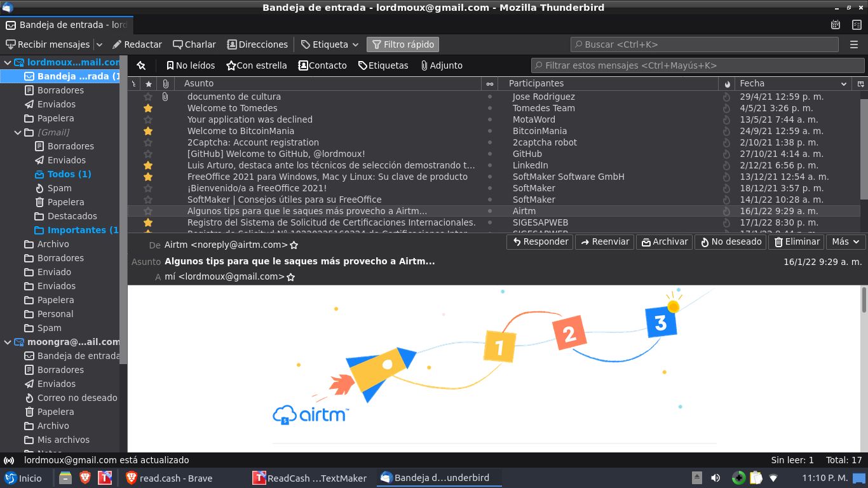
Task: Open column picker icon
Action: pyautogui.click(x=861, y=84)
